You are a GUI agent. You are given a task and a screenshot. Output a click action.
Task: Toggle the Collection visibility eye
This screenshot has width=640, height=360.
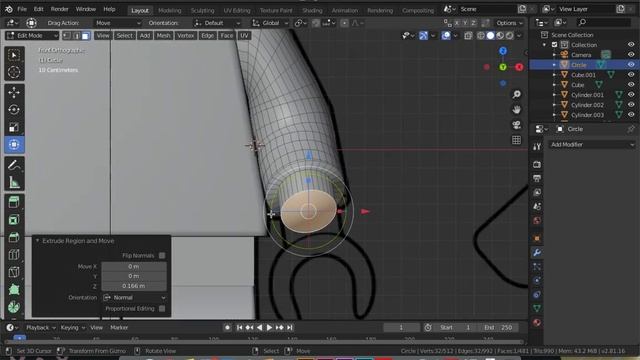coord(631,45)
